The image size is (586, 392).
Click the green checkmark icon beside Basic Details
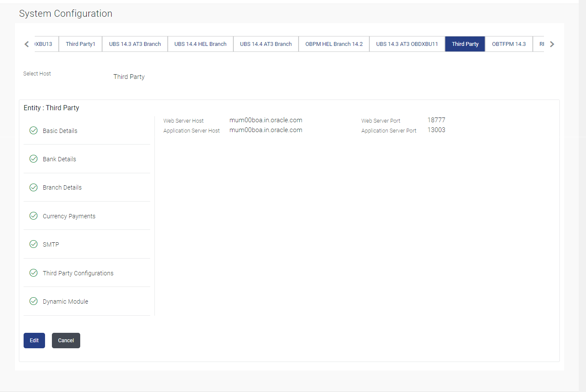pos(33,130)
